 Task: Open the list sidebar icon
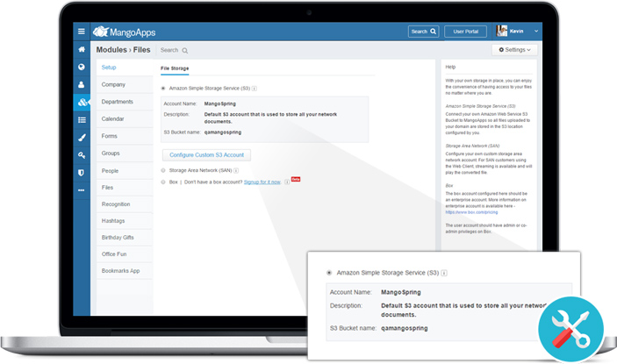pos(82,120)
